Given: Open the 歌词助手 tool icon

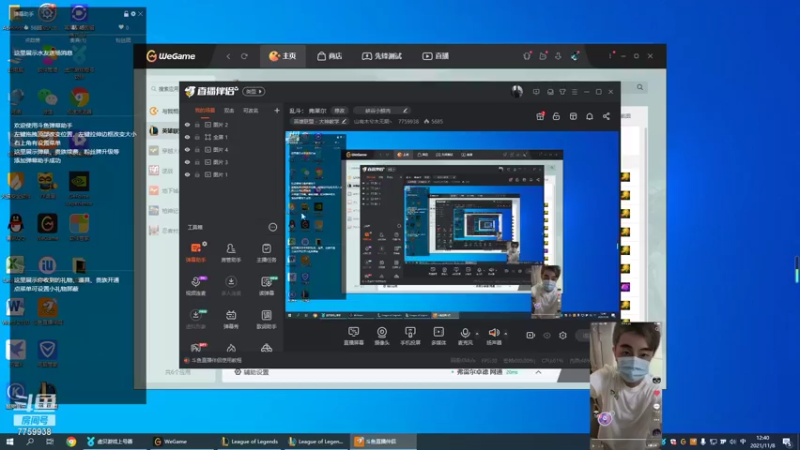Looking at the screenshot, I should click(x=266, y=318).
